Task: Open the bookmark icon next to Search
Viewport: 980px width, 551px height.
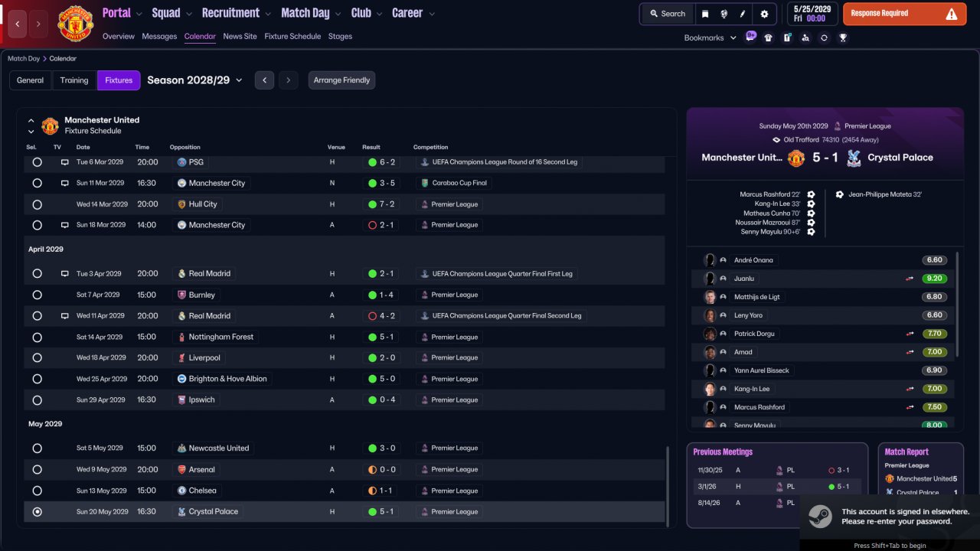Action: 705,14
